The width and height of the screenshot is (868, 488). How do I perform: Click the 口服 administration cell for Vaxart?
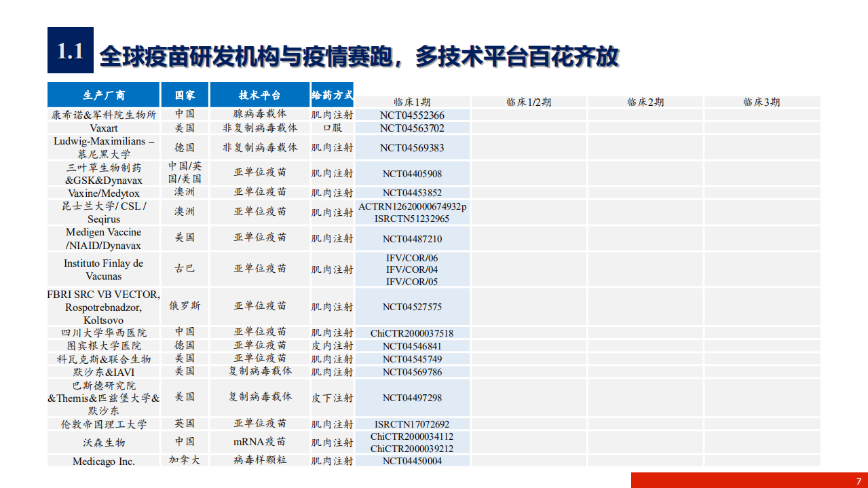point(331,128)
